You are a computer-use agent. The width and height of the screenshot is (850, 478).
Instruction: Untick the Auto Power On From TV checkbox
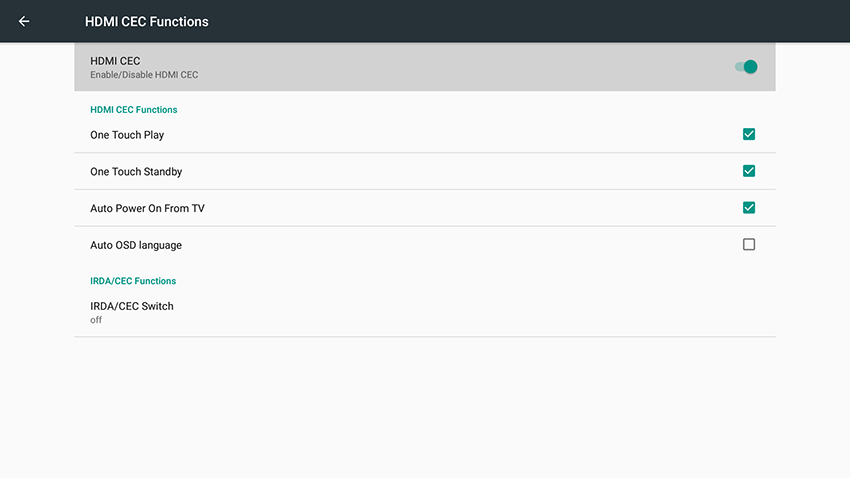click(749, 208)
